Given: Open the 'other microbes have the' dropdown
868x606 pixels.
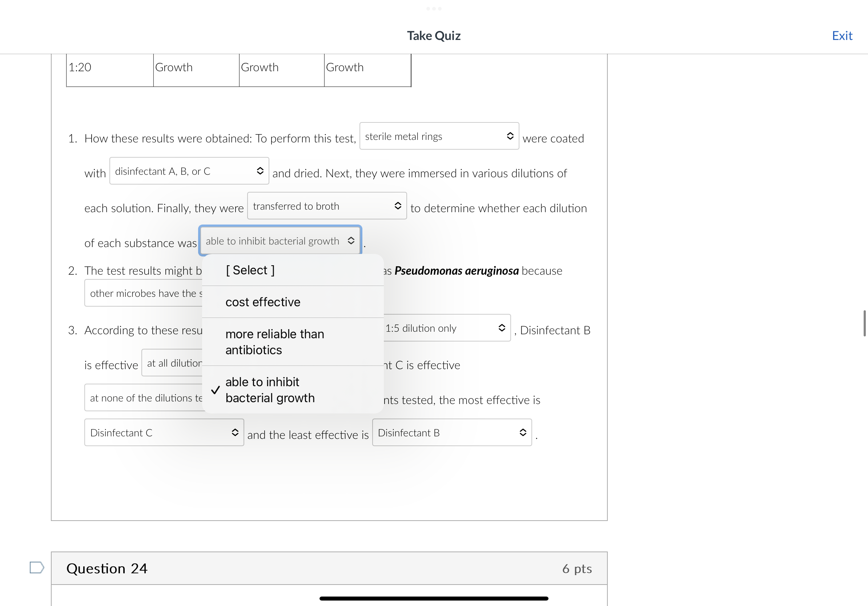Looking at the screenshot, I should click(x=144, y=293).
